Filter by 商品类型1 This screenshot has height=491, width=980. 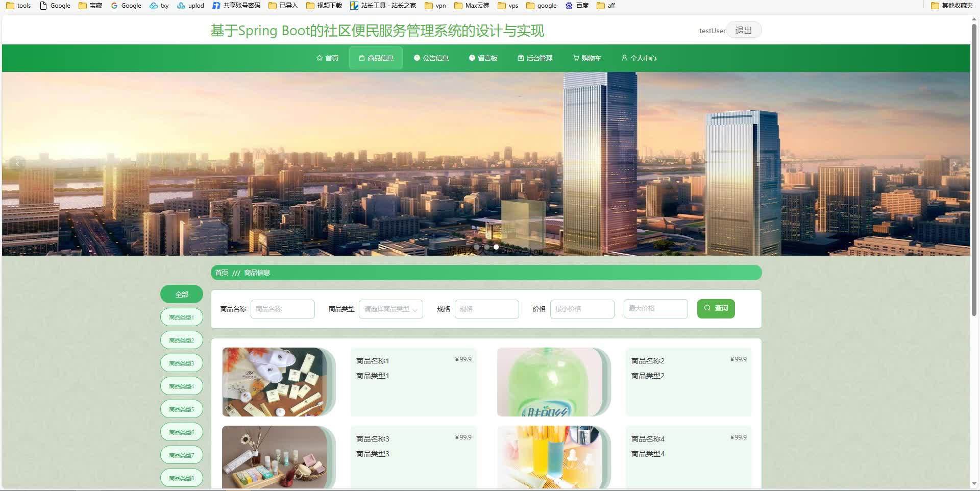[182, 317]
